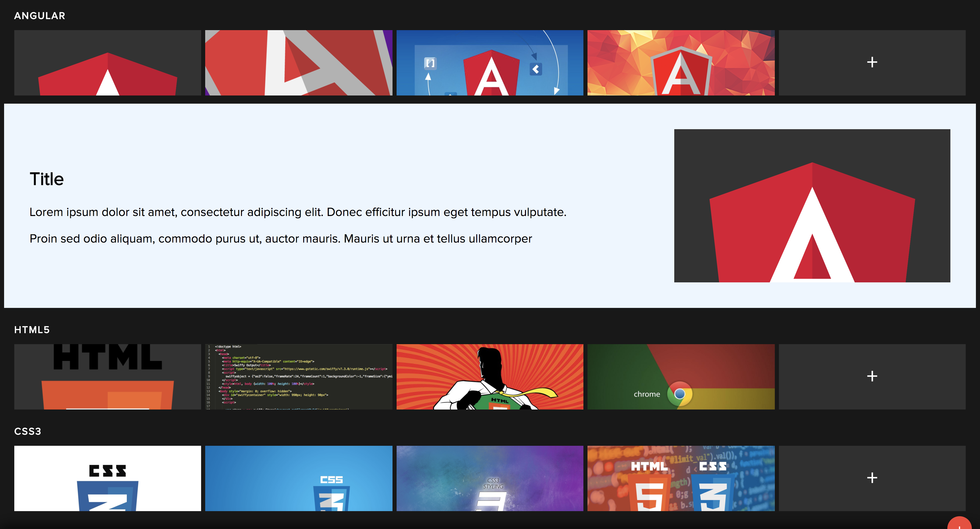Click the large Angular logo image in detail panel
This screenshot has width=980, height=529.
pyautogui.click(x=812, y=206)
